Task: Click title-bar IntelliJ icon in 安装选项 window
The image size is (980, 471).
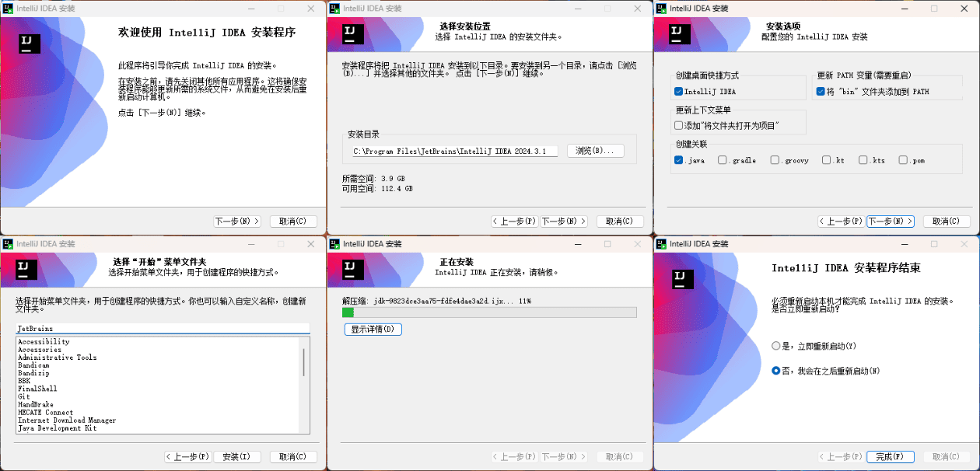Action: pos(661,9)
